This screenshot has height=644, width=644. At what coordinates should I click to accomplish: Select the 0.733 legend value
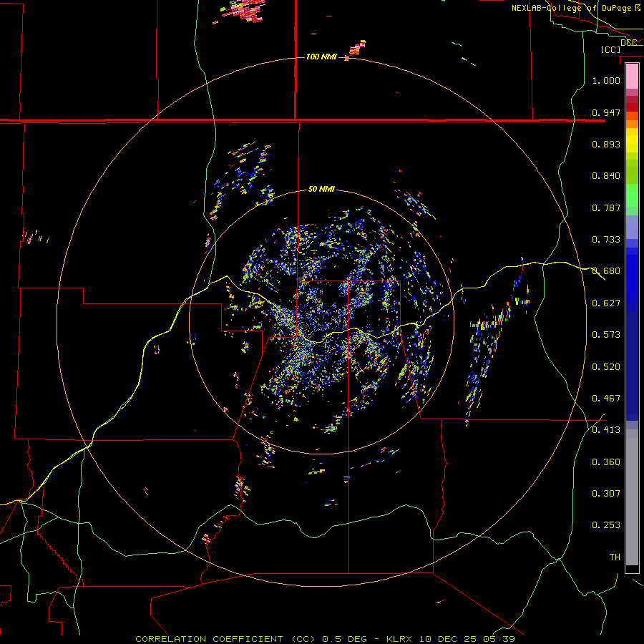coord(606,240)
